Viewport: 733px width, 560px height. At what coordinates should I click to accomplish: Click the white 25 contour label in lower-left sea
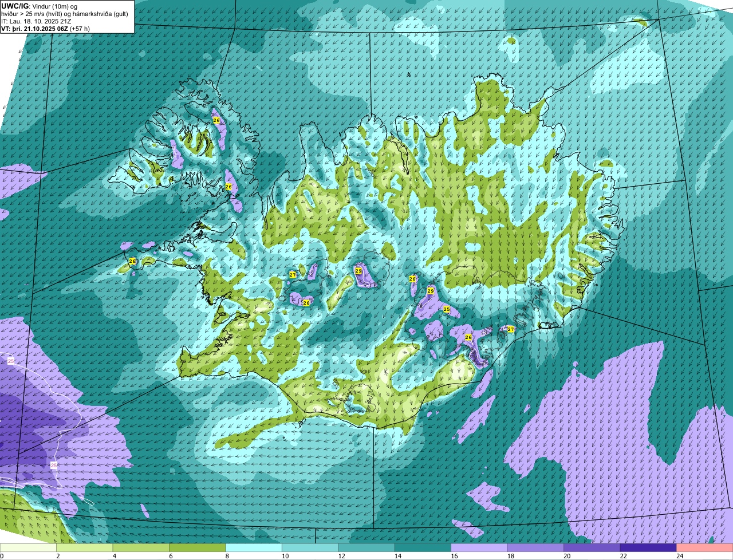(54, 465)
